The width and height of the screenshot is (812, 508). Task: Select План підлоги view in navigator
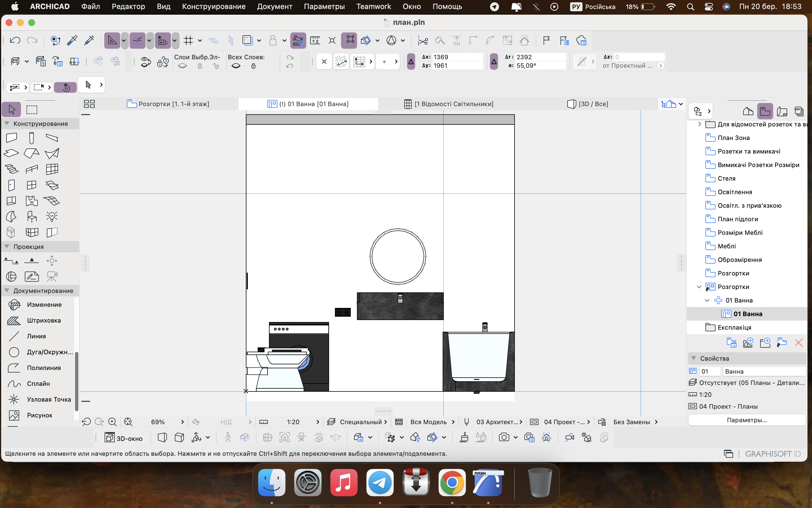pyautogui.click(x=738, y=219)
